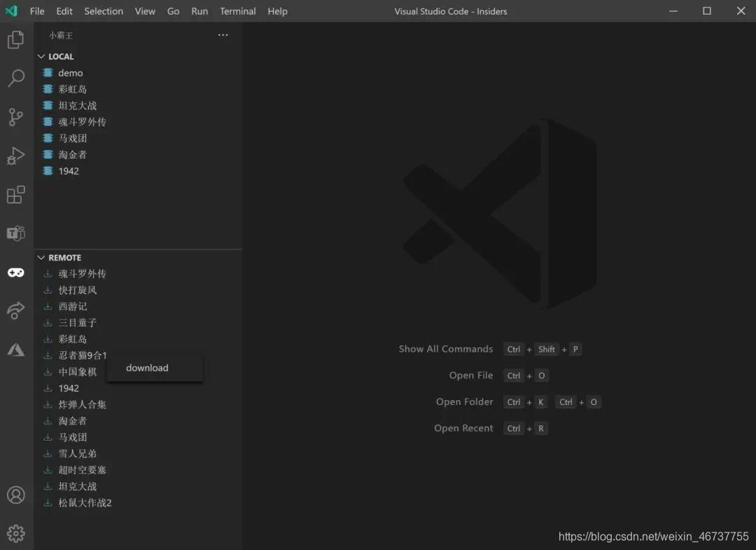Open the Terminal menu
This screenshot has width=756, height=550.
tap(238, 11)
